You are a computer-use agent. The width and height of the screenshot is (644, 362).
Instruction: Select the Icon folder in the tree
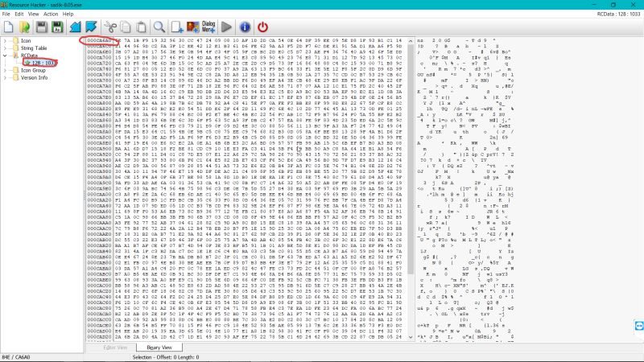click(x=26, y=41)
